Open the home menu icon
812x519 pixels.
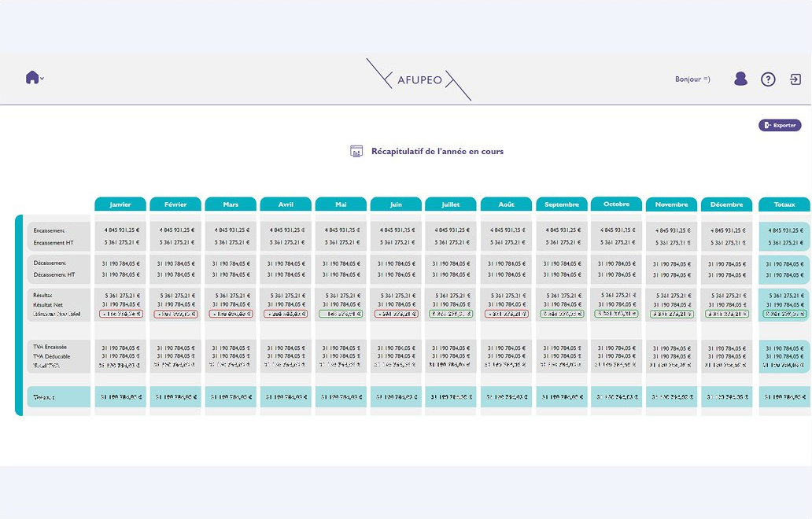coord(32,78)
